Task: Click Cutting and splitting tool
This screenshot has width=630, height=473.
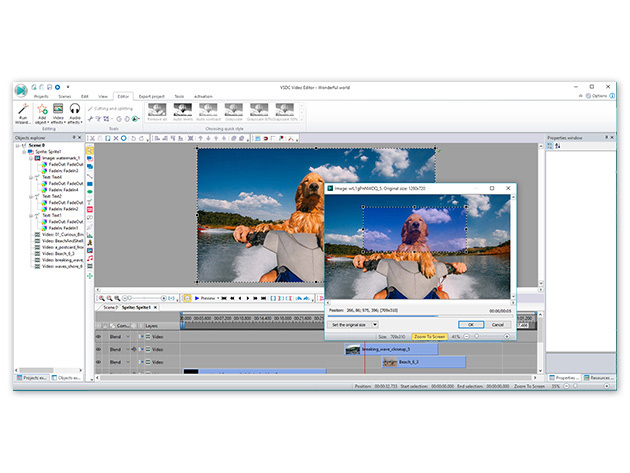Action: click(x=110, y=109)
